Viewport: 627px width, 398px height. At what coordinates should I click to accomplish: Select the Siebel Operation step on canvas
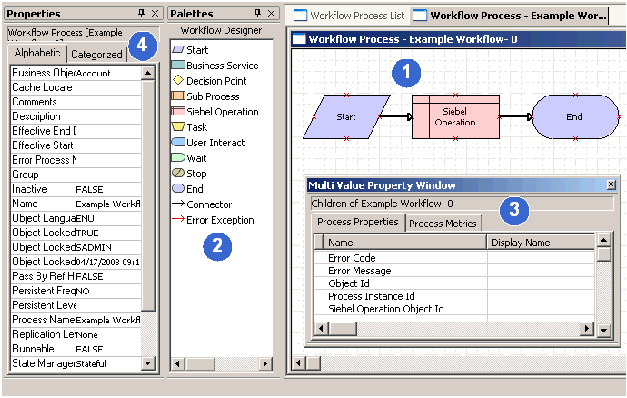(455, 117)
